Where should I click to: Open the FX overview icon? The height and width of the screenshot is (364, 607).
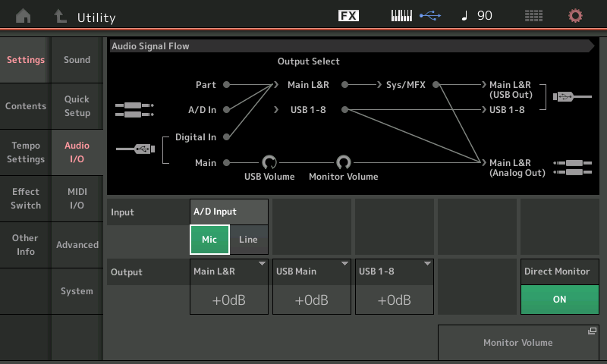(348, 16)
